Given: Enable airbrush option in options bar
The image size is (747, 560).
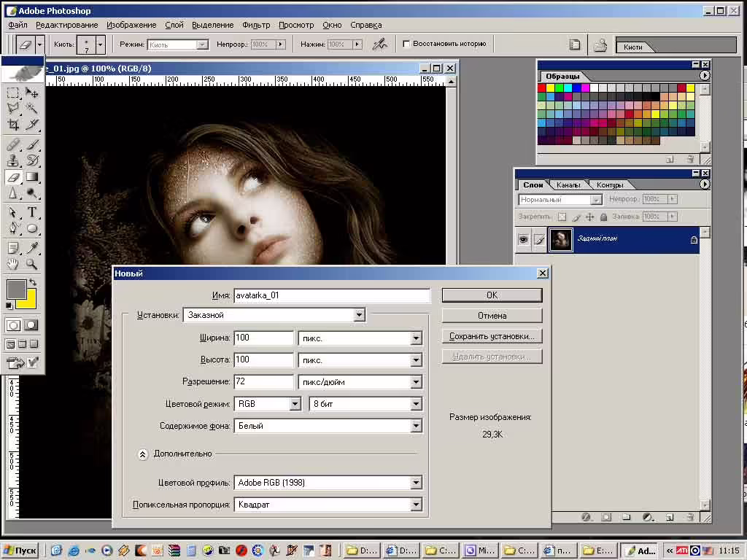Looking at the screenshot, I should coord(379,44).
